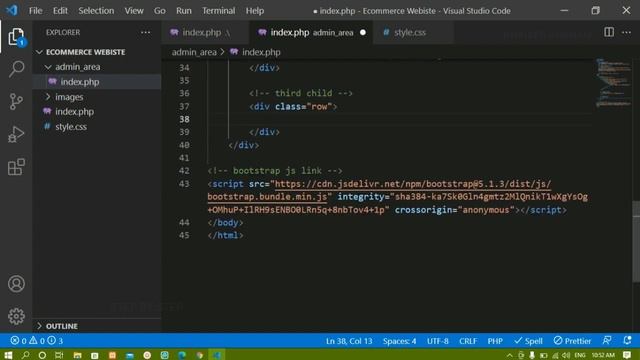Open Source Control view
The image size is (640, 360).
pos(16,102)
